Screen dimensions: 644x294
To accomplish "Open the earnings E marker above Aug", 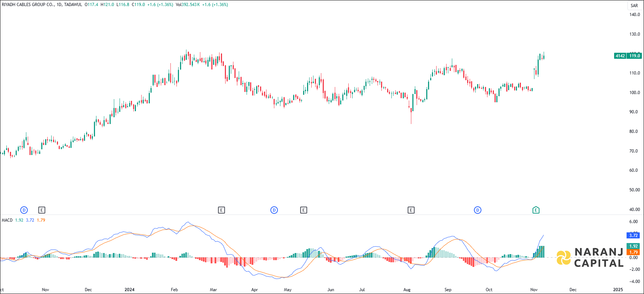I will pos(411,210).
